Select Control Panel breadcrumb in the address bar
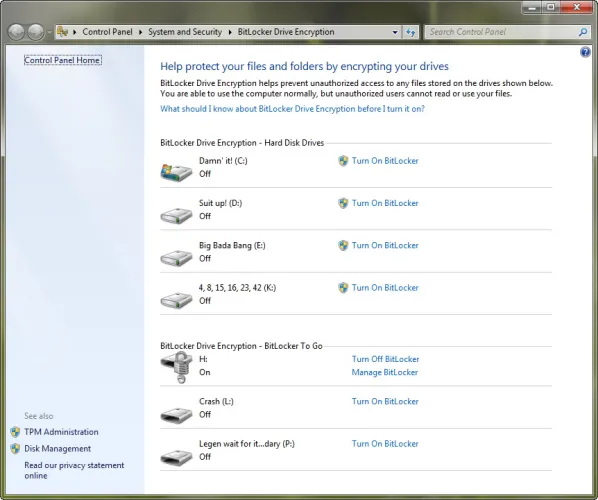The height and width of the screenshot is (500, 598). coord(107,32)
